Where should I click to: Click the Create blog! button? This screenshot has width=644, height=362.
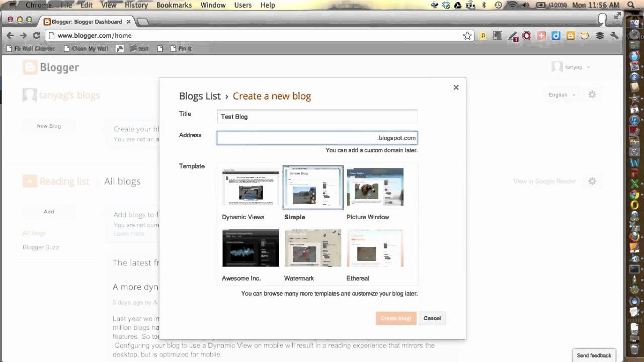pos(396,318)
